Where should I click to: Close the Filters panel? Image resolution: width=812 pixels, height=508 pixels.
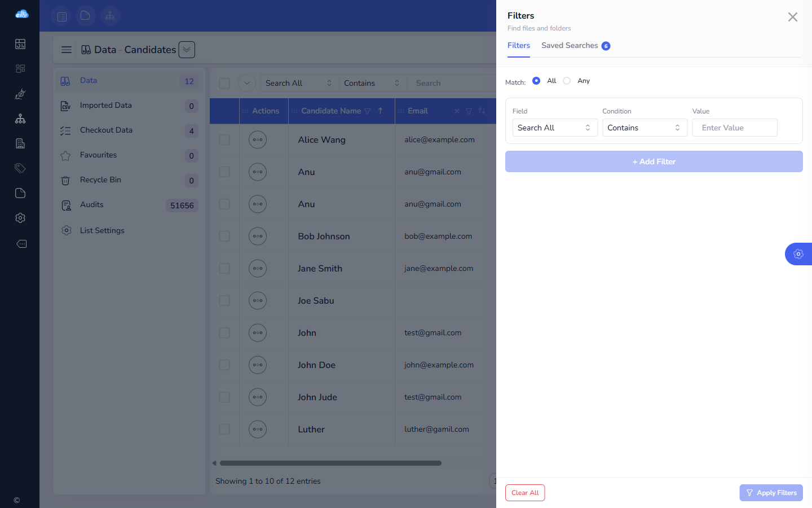pos(792,17)
